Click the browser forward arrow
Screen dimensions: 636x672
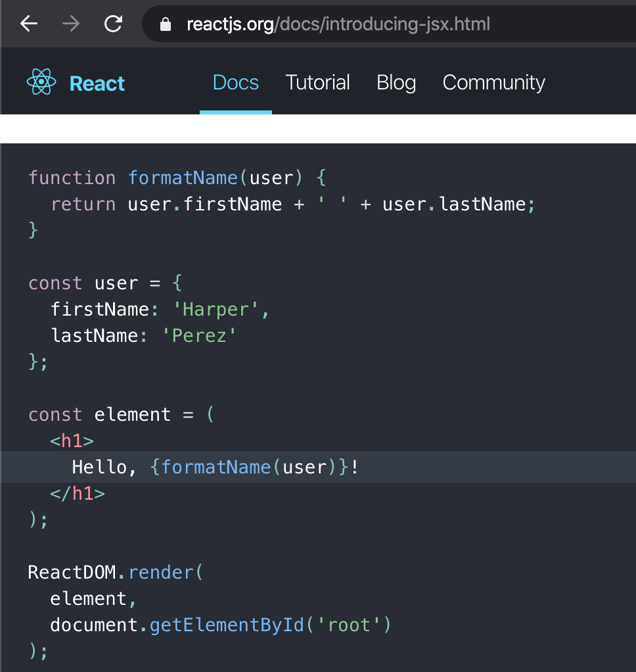point(71,24)
